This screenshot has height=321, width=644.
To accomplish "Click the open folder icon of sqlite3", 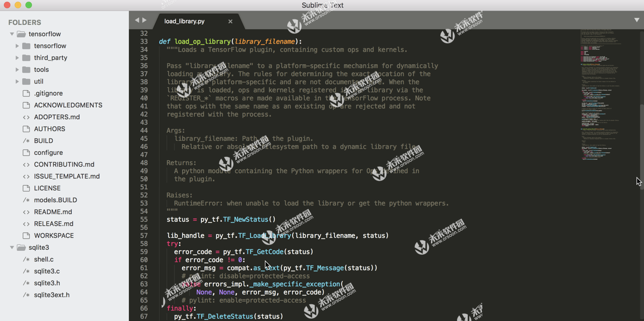I will pos(21,248).
